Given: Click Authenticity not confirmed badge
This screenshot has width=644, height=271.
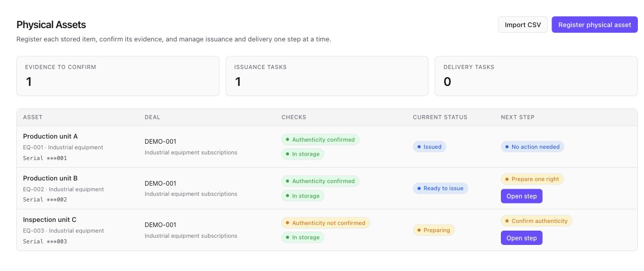Looking at the screenshot, I should pos(326,223).
